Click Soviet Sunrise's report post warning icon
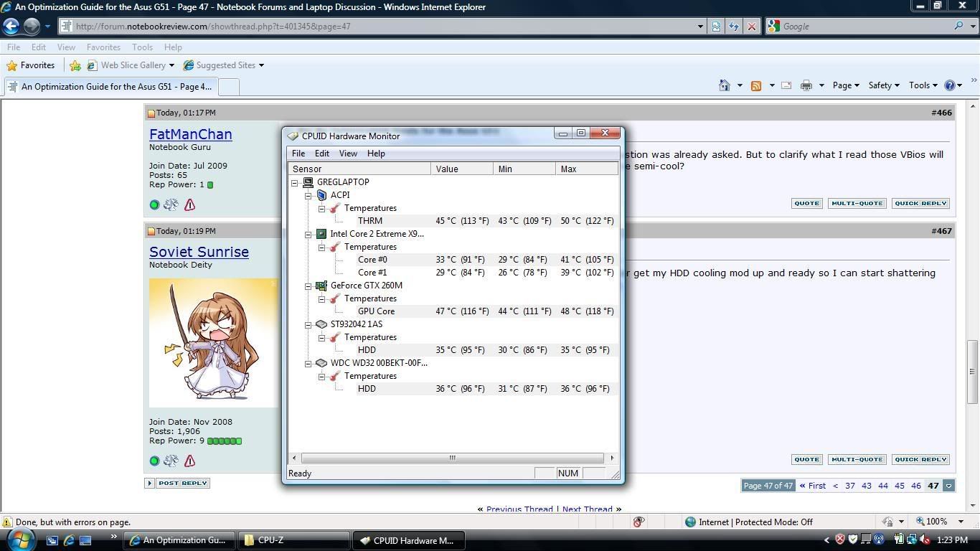This screenshot has height=551, width=980. (189, 461)
